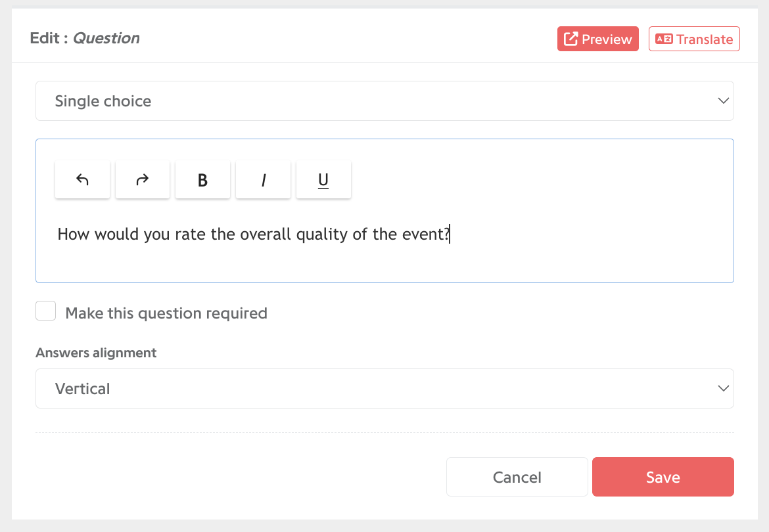Undo the last edit in question editor
769x532 pixels.
82,180
